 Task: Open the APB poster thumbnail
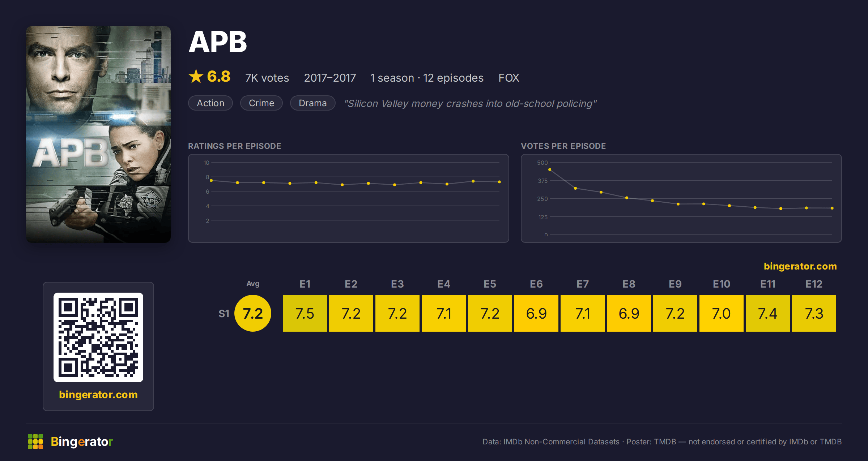pyautogui.click(x=98, y=134)
